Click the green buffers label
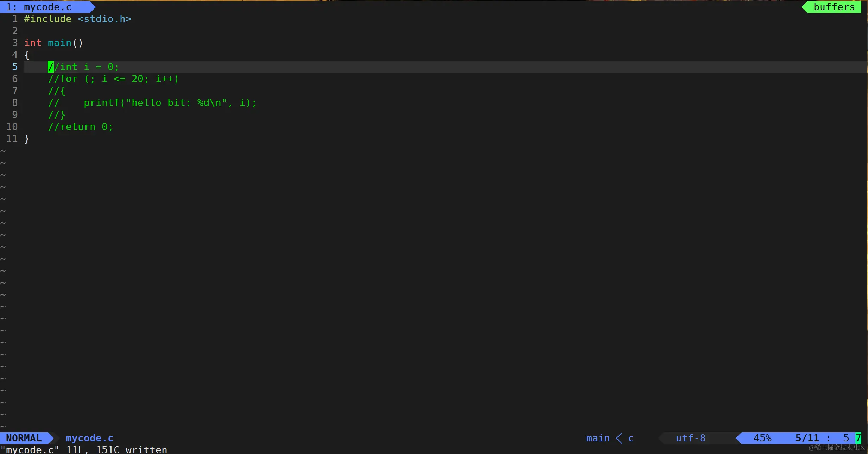868x454 pixels. pyautogui.click(x=834, y=7)
